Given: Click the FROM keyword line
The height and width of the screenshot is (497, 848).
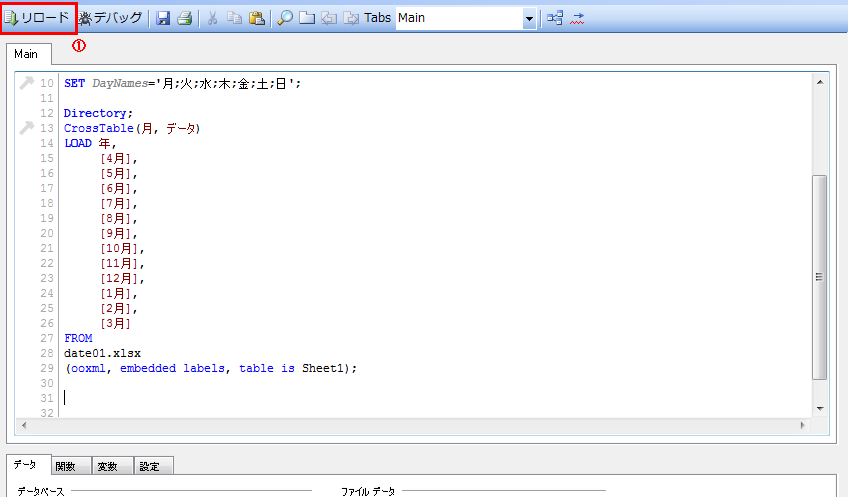Looking at the screenshot, I should [x=78, y=338].
